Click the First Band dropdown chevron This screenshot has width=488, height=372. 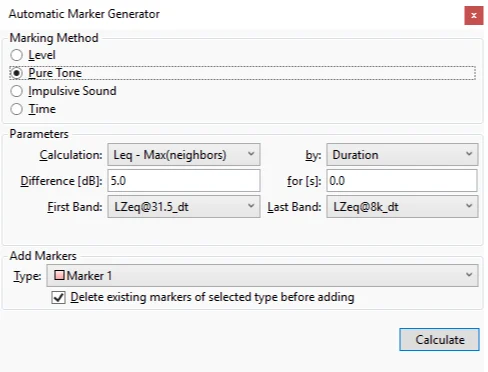coord(251,206)
